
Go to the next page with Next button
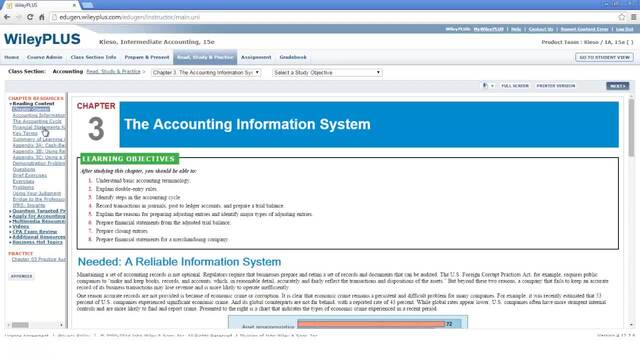pos(618,86)
